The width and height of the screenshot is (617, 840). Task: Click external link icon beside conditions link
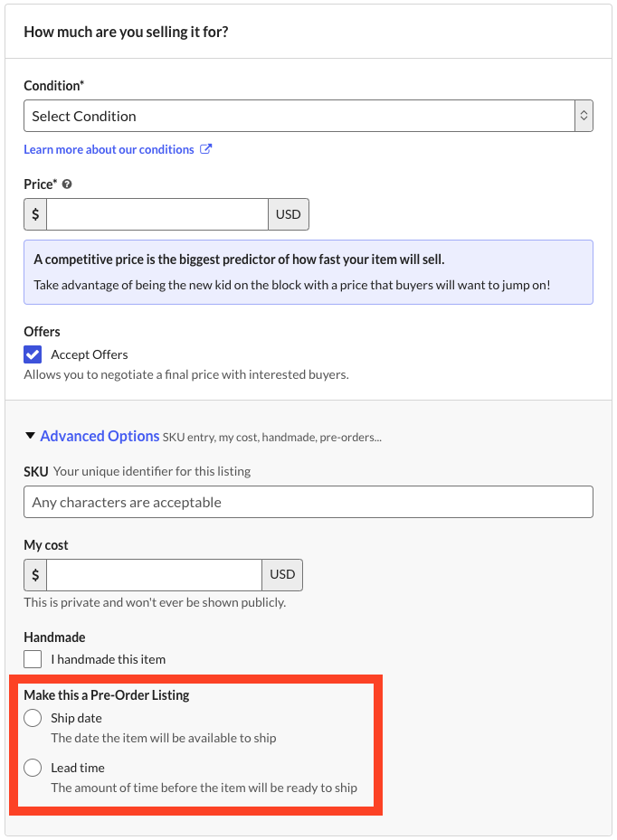click(x=206, y=149)
